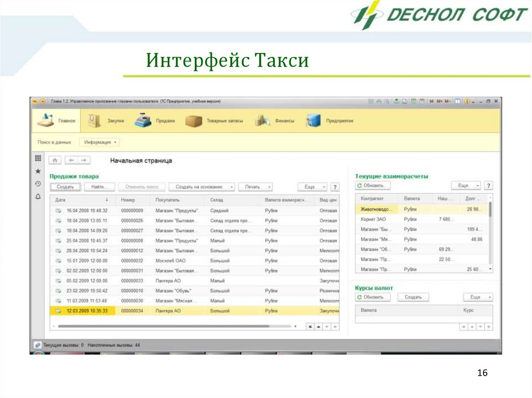This screenshot has height=398, width=532.
Task: Select row with document number 000000032
Action: click(132, 260)
